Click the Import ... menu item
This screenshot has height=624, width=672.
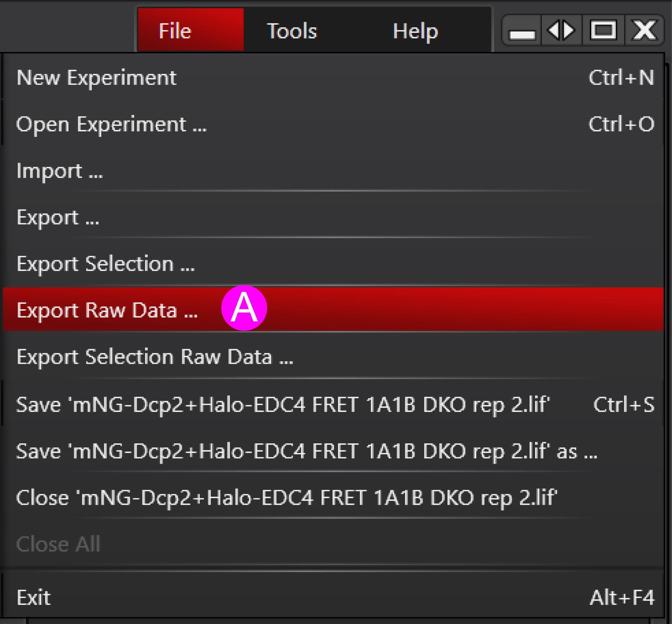(333, 170)
